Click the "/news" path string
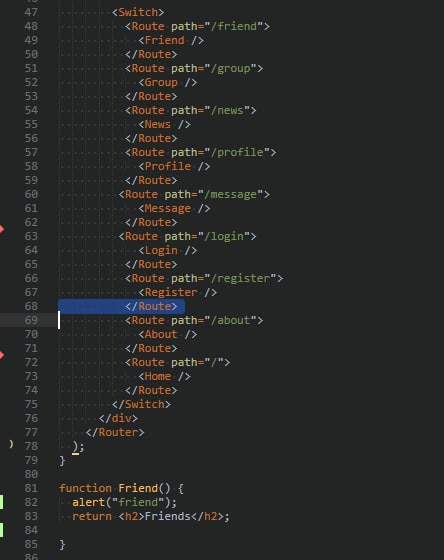 [227, 110]
